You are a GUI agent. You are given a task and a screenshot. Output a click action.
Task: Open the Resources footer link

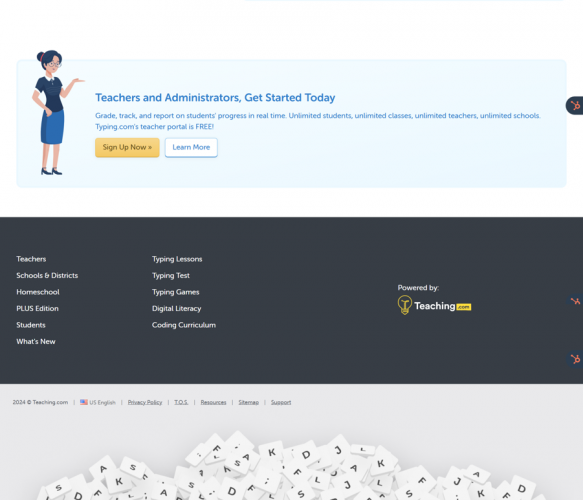[x=213, y=402]
